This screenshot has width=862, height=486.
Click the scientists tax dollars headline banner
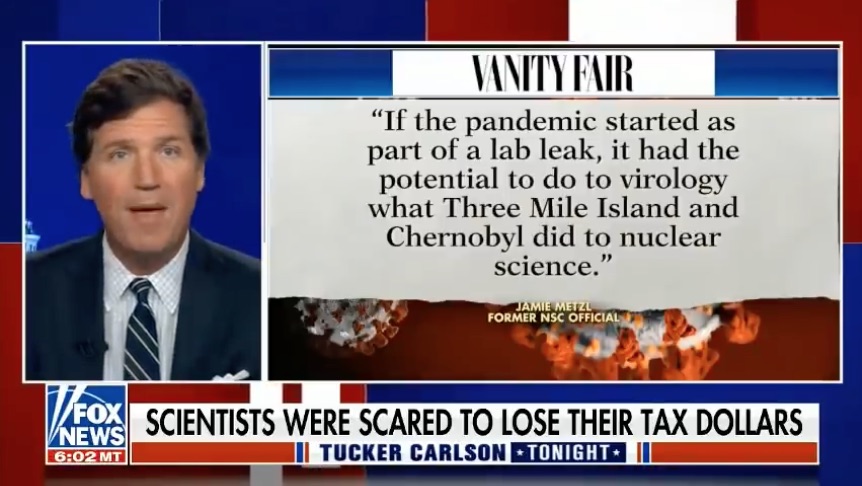pyautogui.click(x=473, y=422)
